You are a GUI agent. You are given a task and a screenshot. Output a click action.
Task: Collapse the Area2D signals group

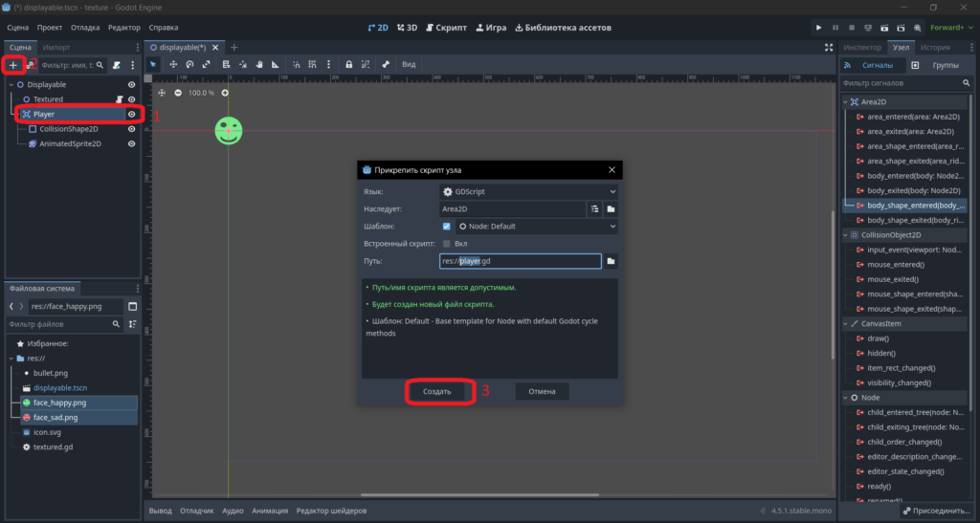pyautogui.click(x=845, y=101)
